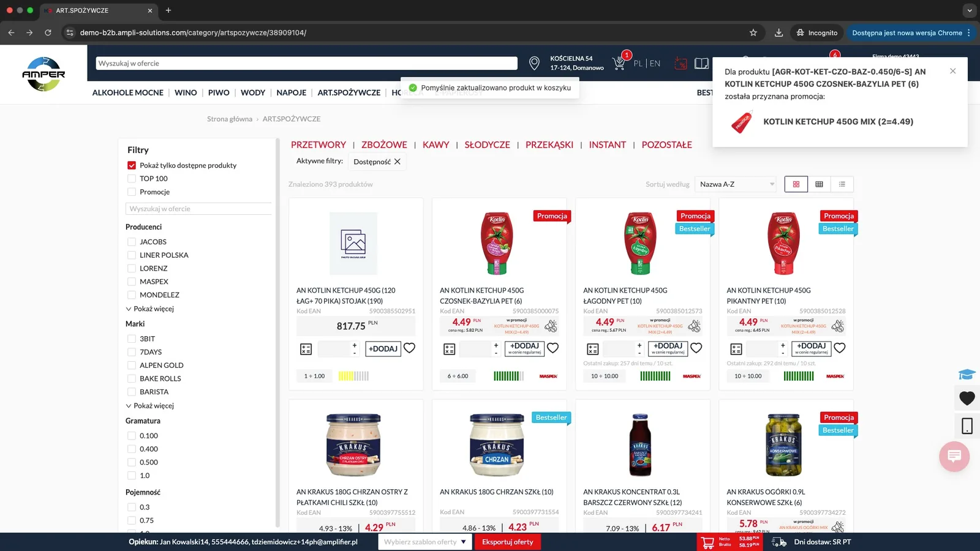Favorite the ŁAGODNY ketchup with heart icon
This screenshot has width=980, height=551.
[x=696, y=348]
